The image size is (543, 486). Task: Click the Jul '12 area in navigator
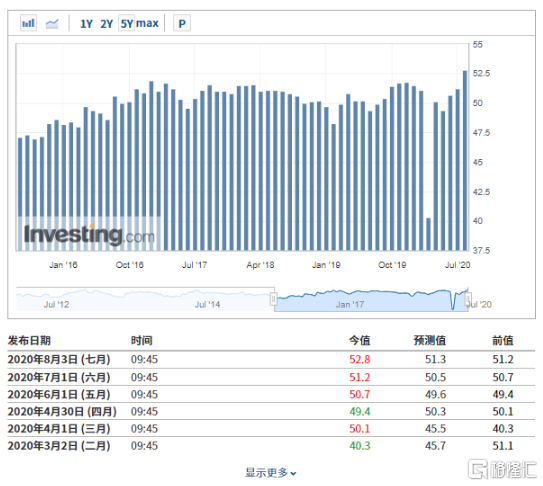point(56,304)
